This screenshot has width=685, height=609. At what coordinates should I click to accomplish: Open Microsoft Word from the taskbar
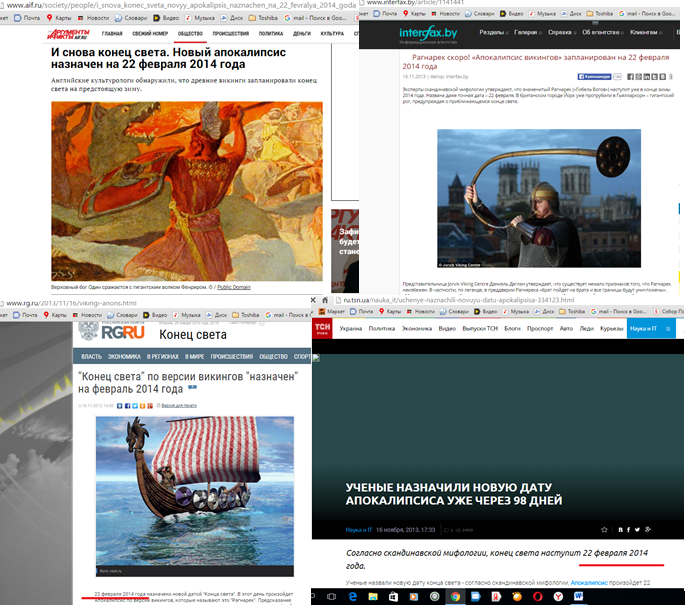[x=578, y=596]
